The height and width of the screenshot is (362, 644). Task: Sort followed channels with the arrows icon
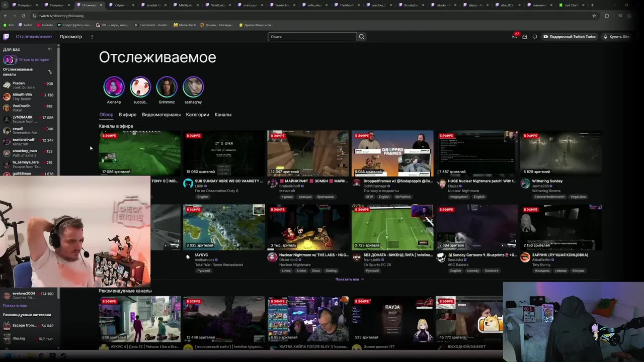(x=50, y=72)
